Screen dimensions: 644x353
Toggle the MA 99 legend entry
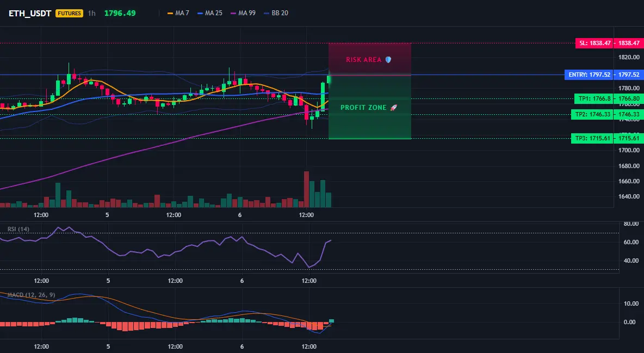243,13
